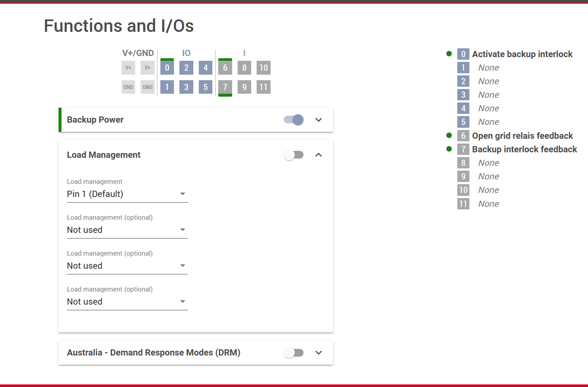Open the last Load management optional dropdown
588x387 pixels.
tap(127, 302)
